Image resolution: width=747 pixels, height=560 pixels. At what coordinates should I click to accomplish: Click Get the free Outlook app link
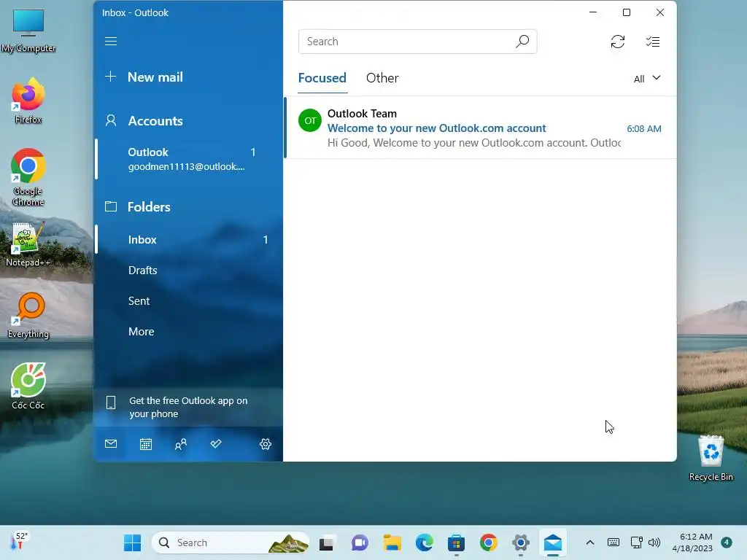[188, 407]
